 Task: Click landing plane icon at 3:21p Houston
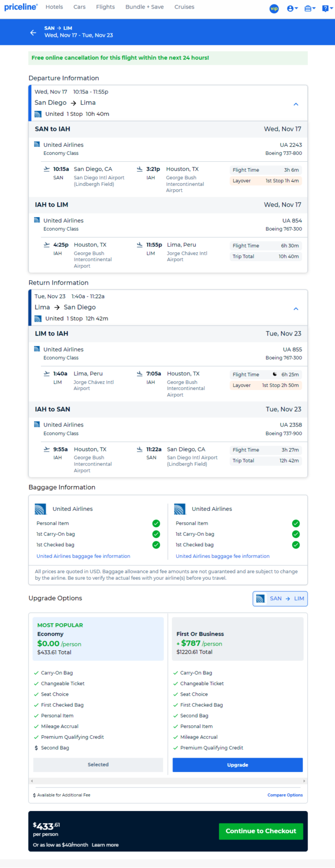[x=139, y=169]
